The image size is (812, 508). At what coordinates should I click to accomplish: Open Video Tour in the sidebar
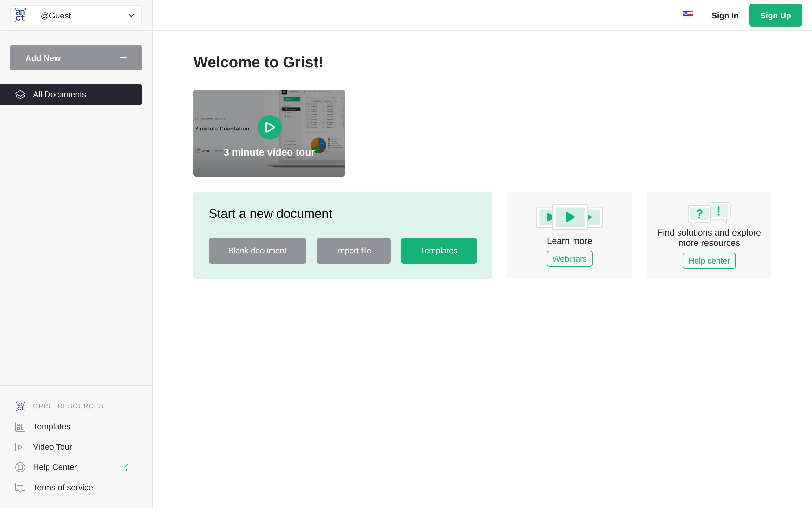click(71, 447)
